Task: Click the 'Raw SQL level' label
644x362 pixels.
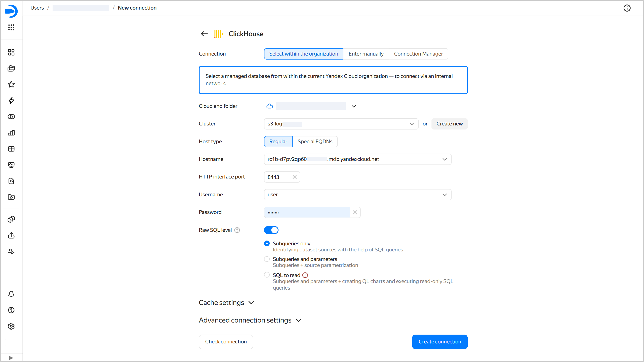Action: click(x=215, y=230)
